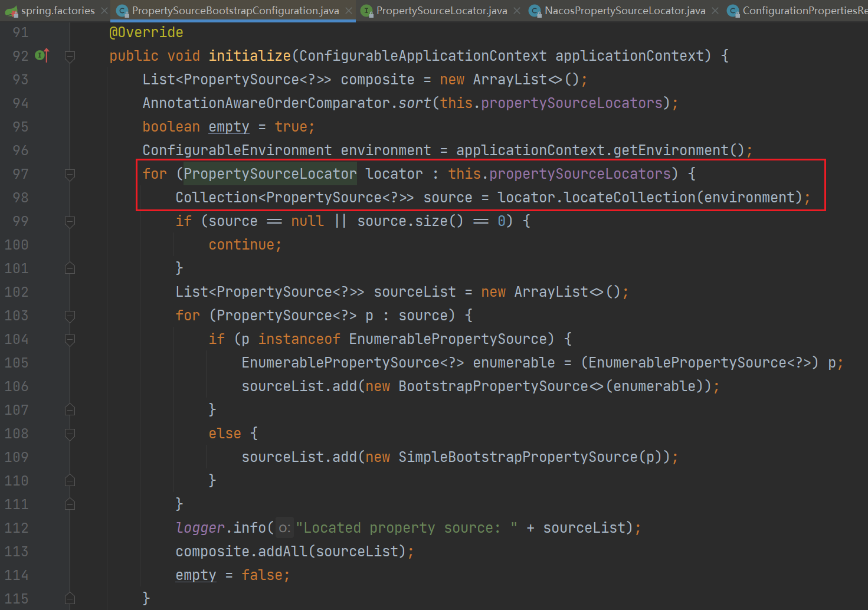Screen dimensions: 868x610
Task: Close the PropertySourceBootstrapConfiguration.java tab
Action: coord(349,11)
